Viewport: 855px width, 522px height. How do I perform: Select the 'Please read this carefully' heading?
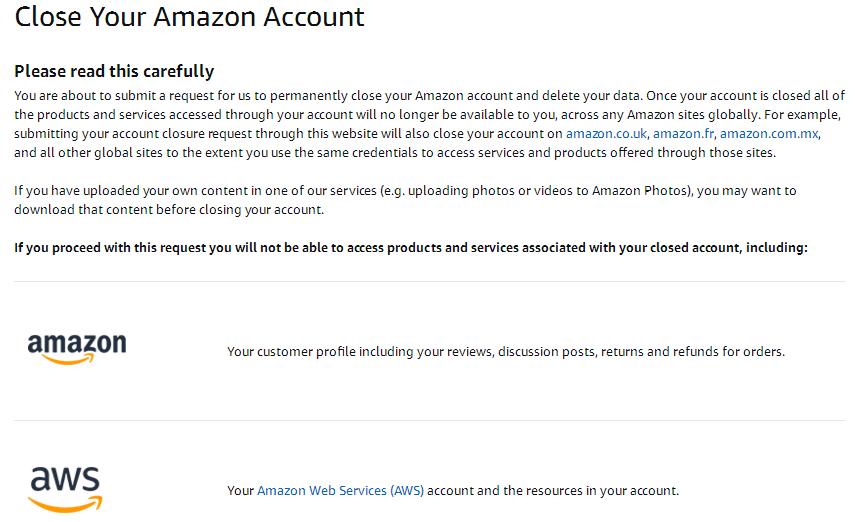pos(114,71)
